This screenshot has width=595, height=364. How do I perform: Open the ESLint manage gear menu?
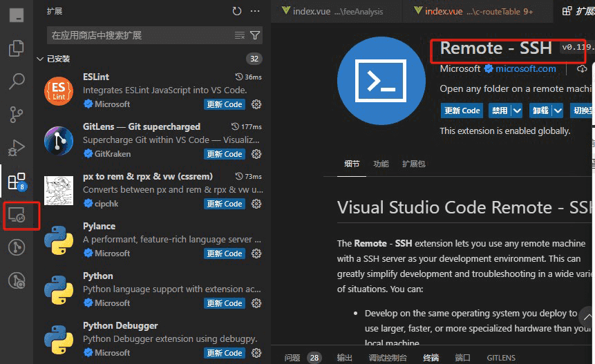[256, 104]
